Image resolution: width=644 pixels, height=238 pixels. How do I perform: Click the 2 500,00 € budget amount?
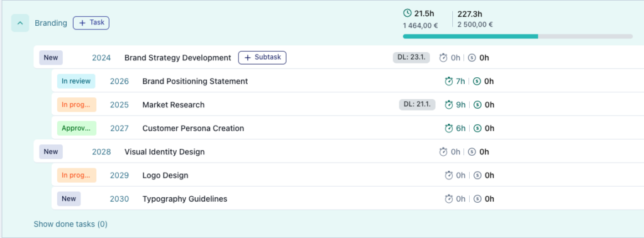click(x=475, y=24)
